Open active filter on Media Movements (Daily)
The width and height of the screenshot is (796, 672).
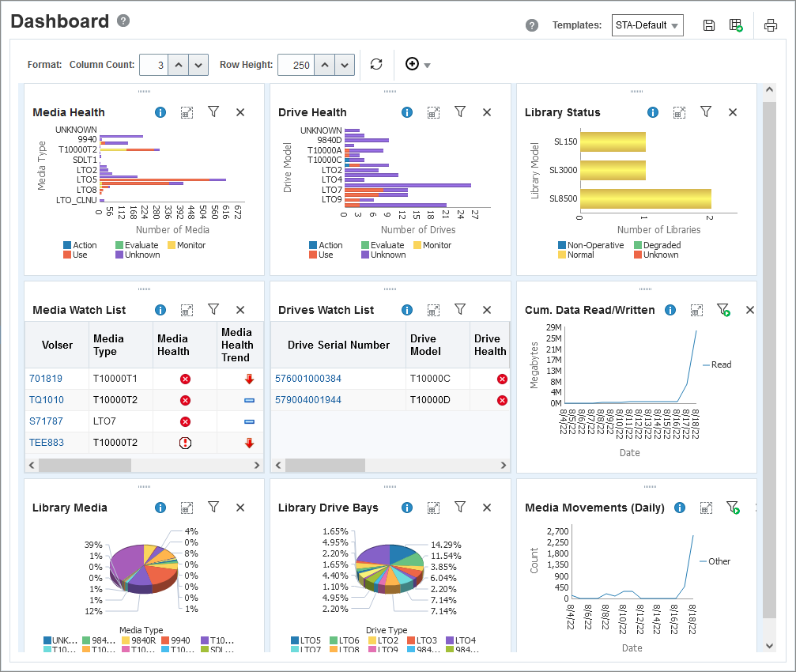click(x=733, y=508)
